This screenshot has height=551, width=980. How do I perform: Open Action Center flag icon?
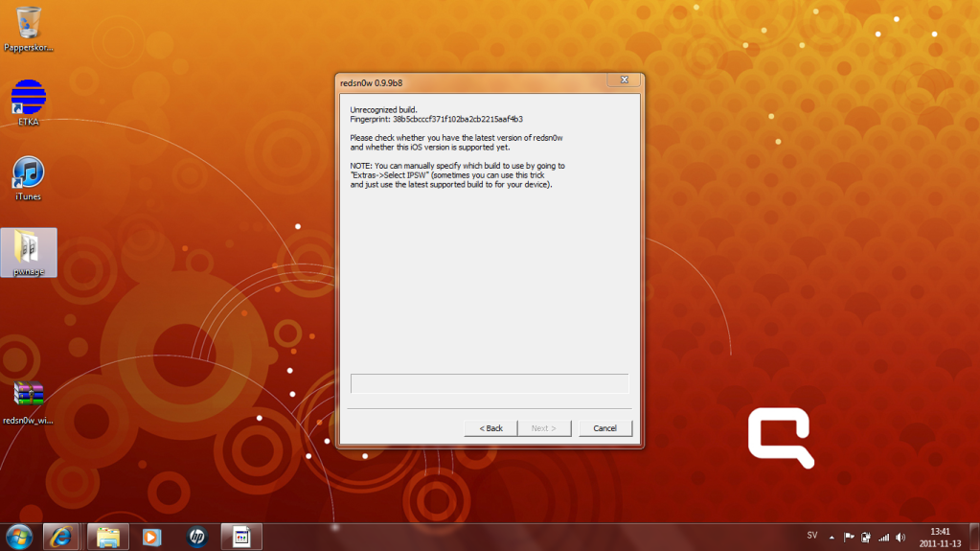tap(849, 538)
